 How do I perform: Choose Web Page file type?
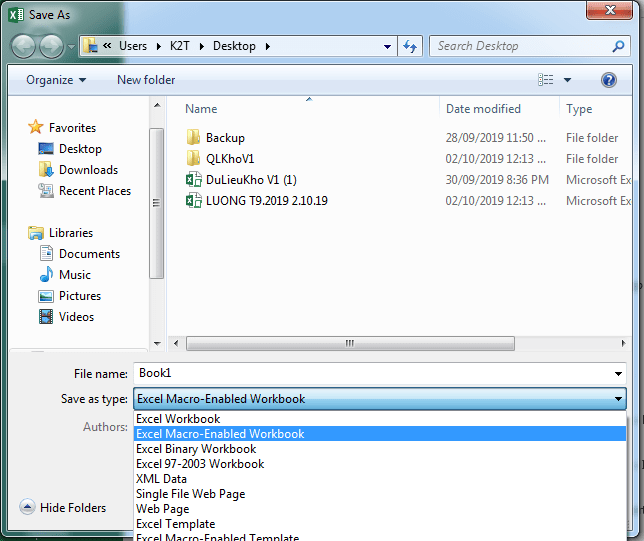(x=380, y=509)
